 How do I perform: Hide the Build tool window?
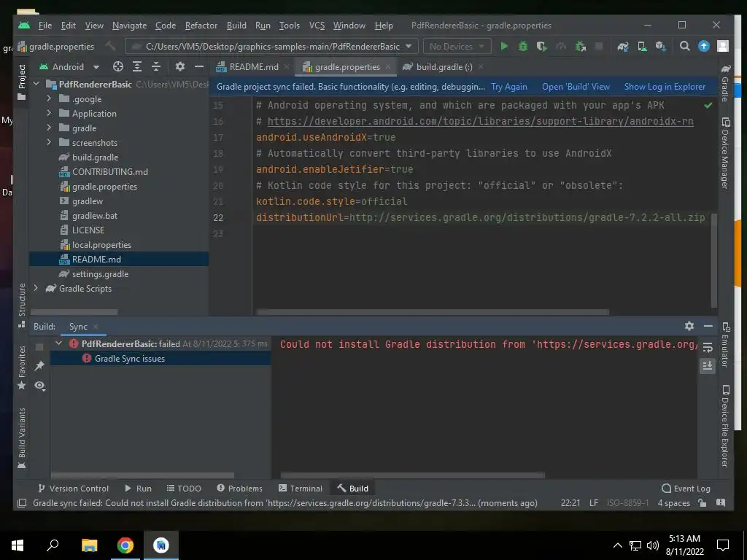(x=708, y=326)
